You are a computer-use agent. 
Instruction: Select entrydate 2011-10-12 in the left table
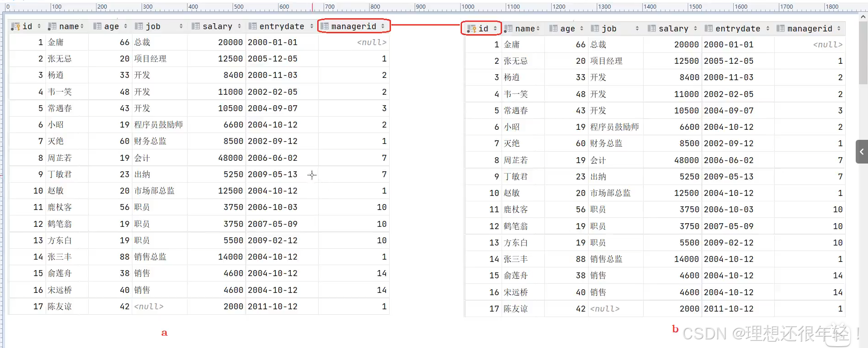point(273,307)
